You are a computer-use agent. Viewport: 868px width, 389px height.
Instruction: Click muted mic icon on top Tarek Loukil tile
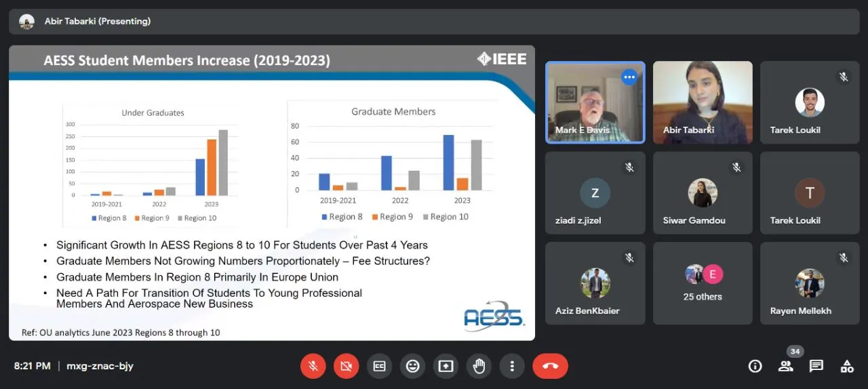pos(844,77)
